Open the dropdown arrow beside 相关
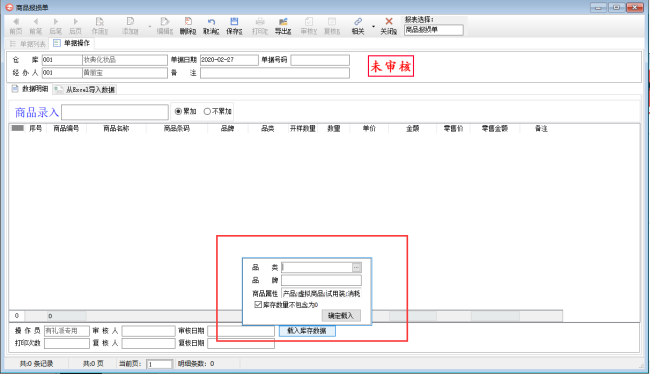The height and width of the screenshot is (374, 650). pos(373,27)
